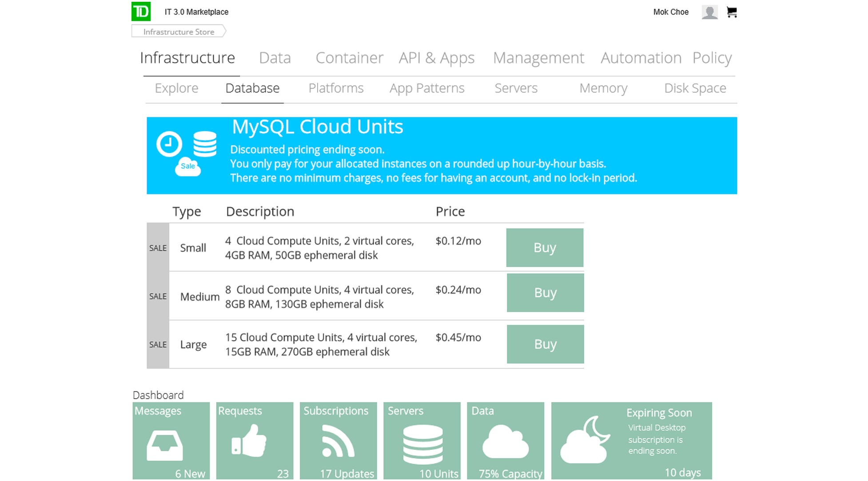Open the Requests thumbs-up tile
Viewport: 868px width, 481px height.
click(x=255, y=441)
